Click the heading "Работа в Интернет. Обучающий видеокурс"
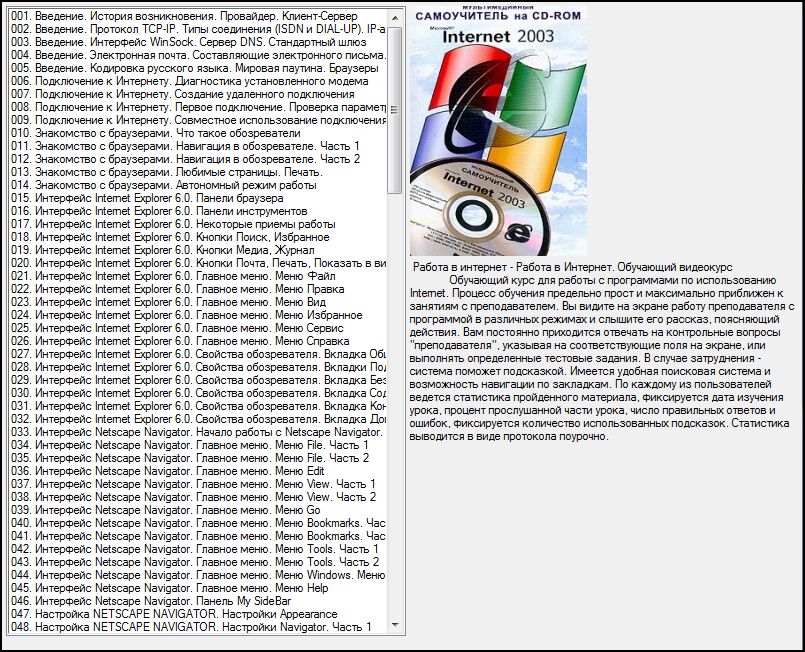 coord(624,267)
